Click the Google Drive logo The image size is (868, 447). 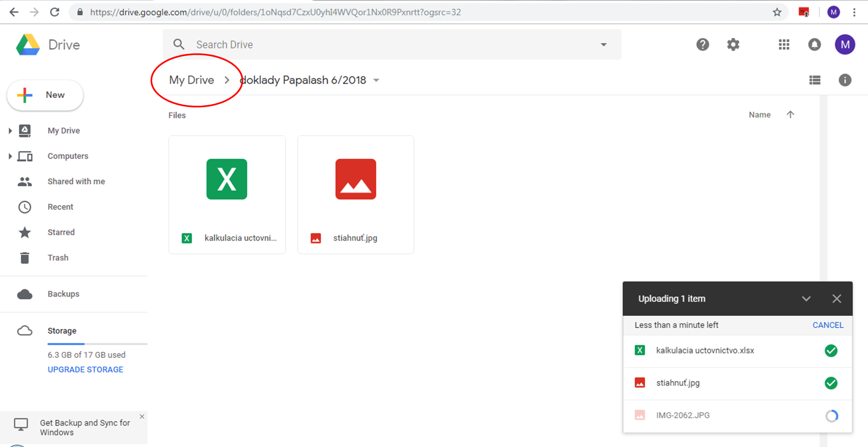point(28,44)
